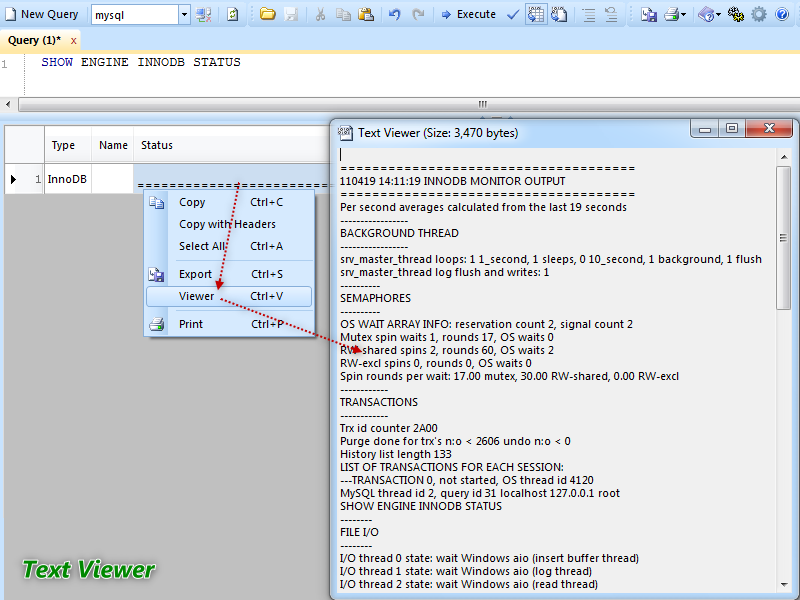This screenshot has width=800, height=600.
Task: Choose Export from the context menu
Action: tap(229, 274)
